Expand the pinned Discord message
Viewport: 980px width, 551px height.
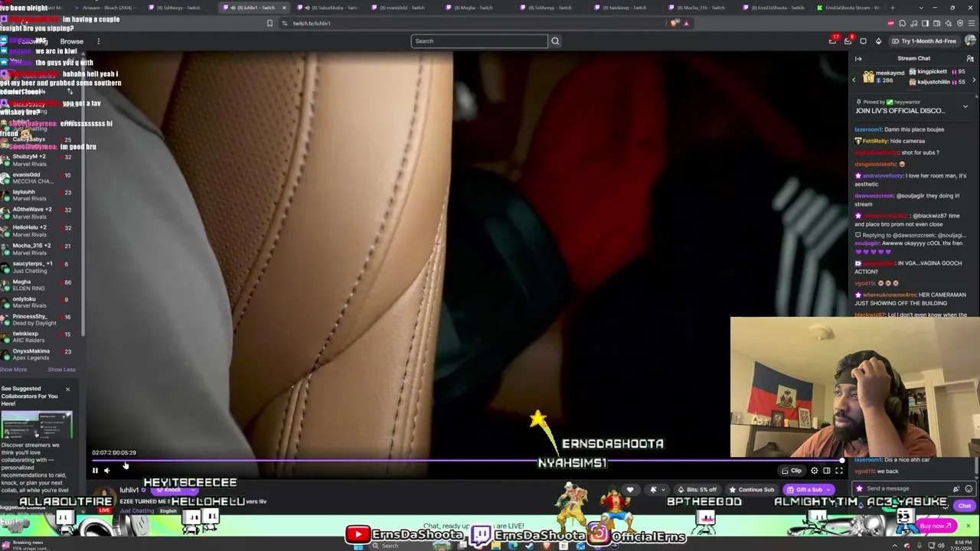[965, 106]
